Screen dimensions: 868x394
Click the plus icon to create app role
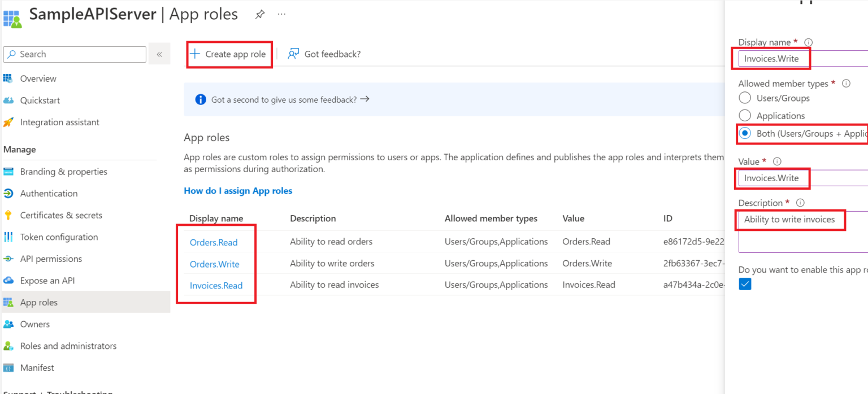point(195,54)
